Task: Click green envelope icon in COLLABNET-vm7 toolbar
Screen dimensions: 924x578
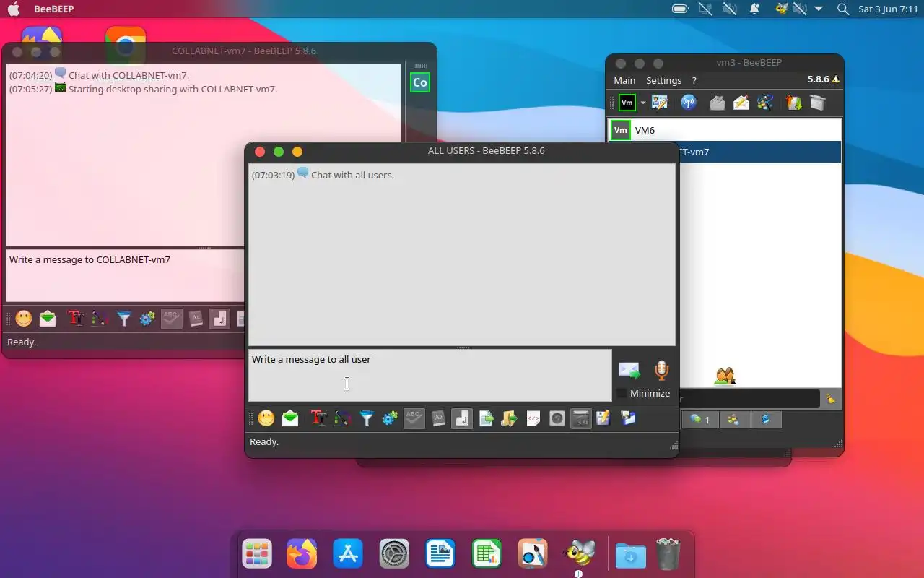Action: pos(48,319)
